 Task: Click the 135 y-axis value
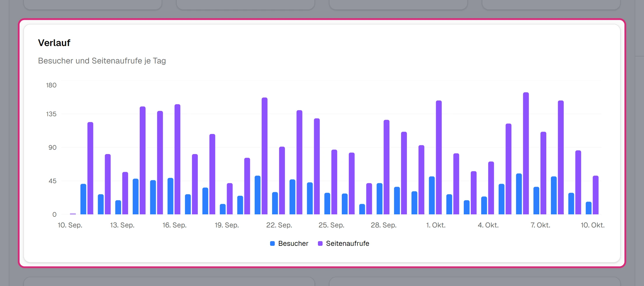(51, 114)
